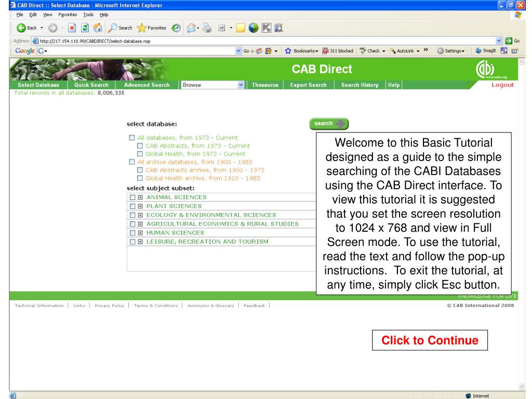
Task: Click the Google logo in the toolbar
Action: 25,51
